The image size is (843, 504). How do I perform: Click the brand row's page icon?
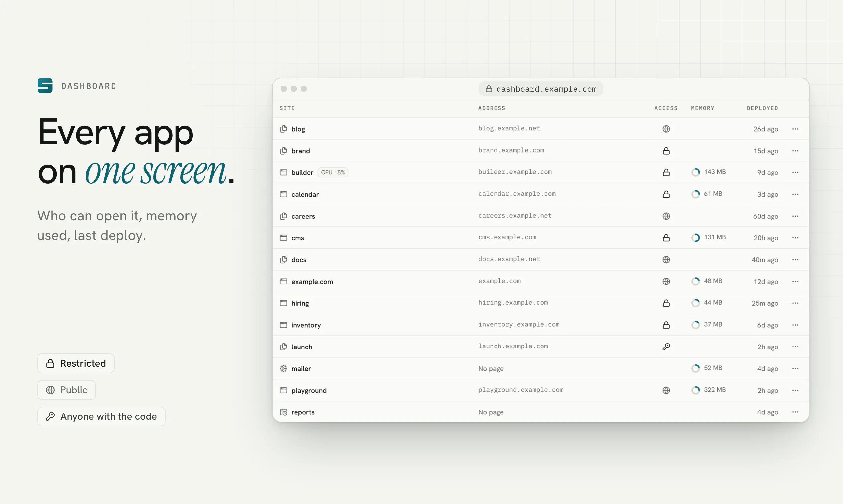point(283,151)
